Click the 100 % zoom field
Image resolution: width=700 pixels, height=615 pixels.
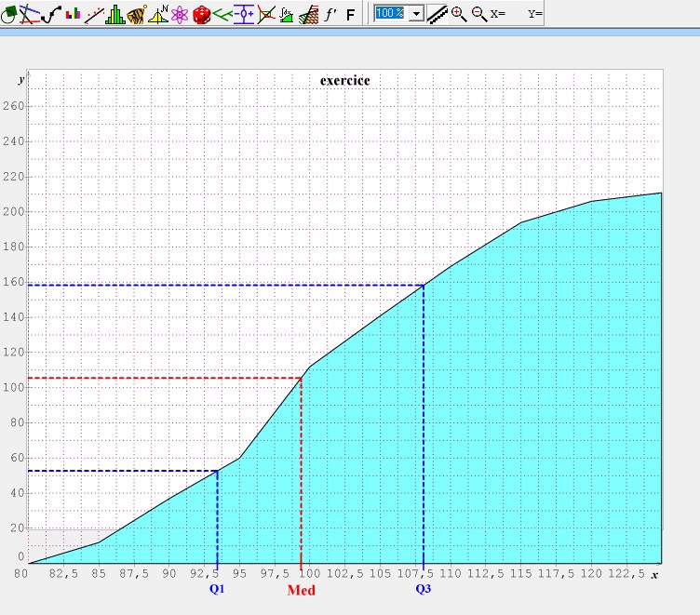coord(391,13)
